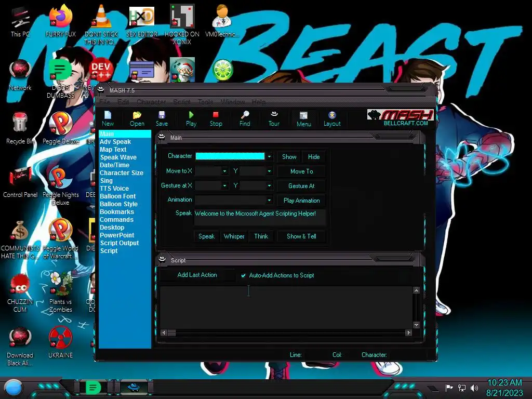Select the Plants vs Zombies desktop icon
The width and height of the screenshot is (532, 399).
coord(60,292)
